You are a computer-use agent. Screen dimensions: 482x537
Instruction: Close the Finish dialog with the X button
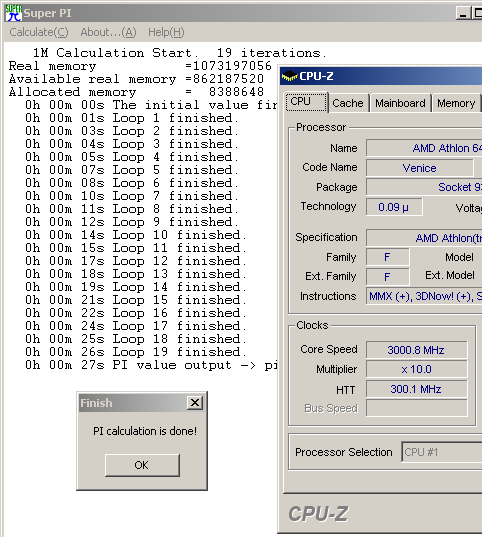point(195,403)
